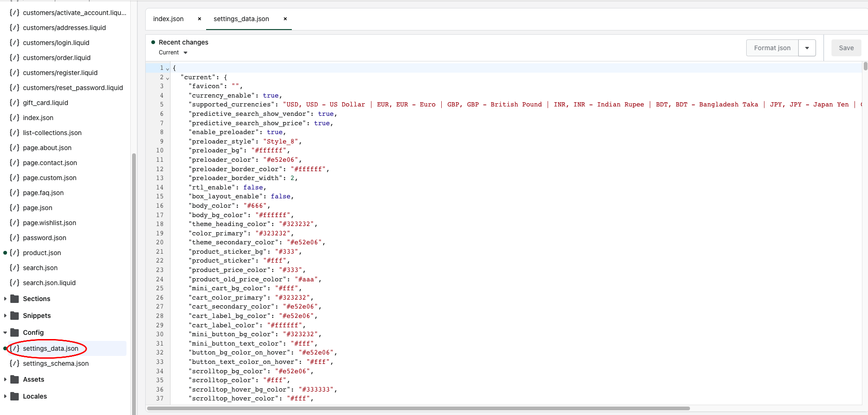
Task: Click the "currency_enable" true value
Action: pyautogui.click(x=271, y=96)
